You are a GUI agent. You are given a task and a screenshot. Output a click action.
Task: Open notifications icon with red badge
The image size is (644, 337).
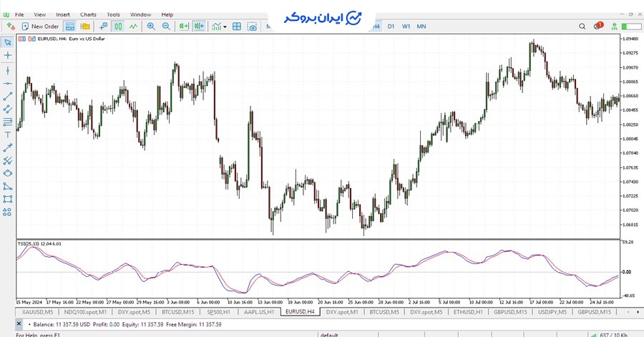598,26
